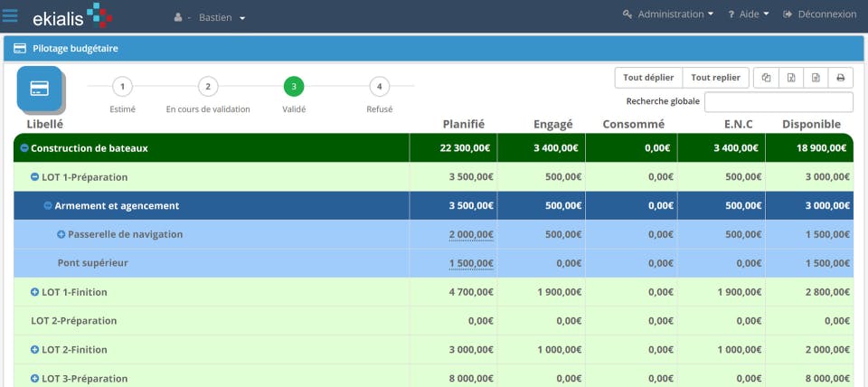The width and height of the screenshot is (868, 387).
Task: Click the copy icon in the export toolbar
Action: tap(766, 78)
